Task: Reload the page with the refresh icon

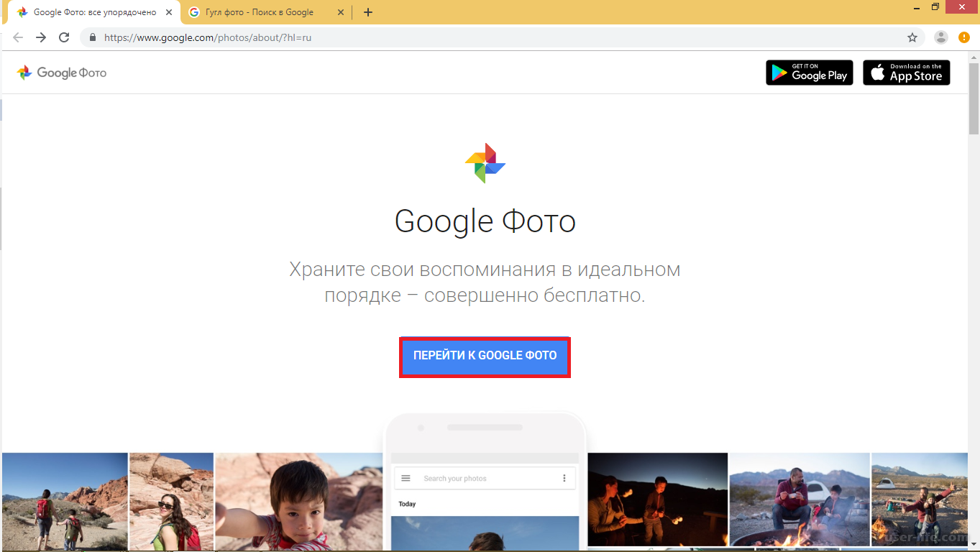Action: [63, 37]
